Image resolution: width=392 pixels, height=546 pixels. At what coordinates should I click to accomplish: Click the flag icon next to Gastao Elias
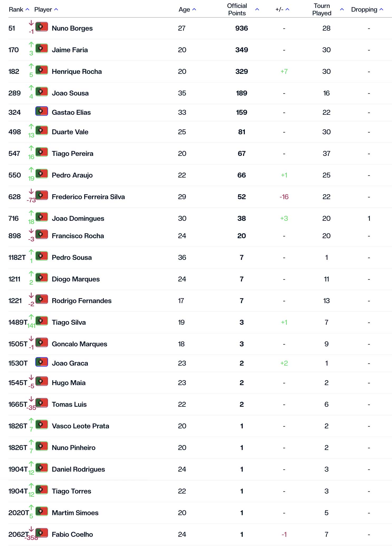(x=42, y=111)
